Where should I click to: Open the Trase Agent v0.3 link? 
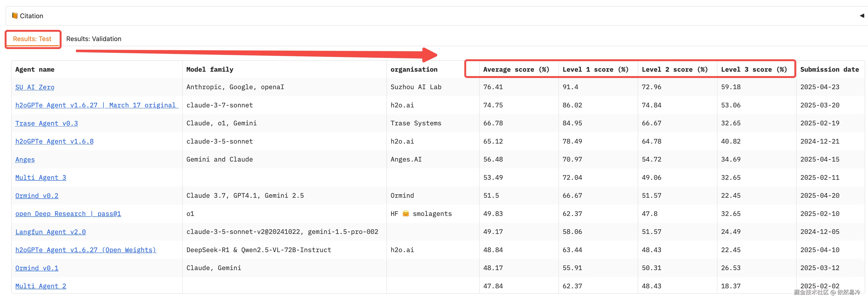[x=47, y=123]
